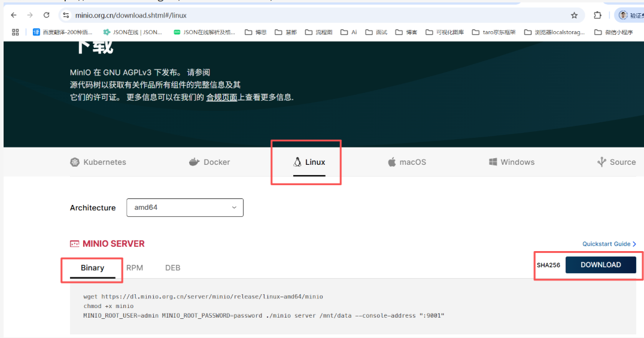Open the JSON在线解析及格 bookmark

click(204, 32)
